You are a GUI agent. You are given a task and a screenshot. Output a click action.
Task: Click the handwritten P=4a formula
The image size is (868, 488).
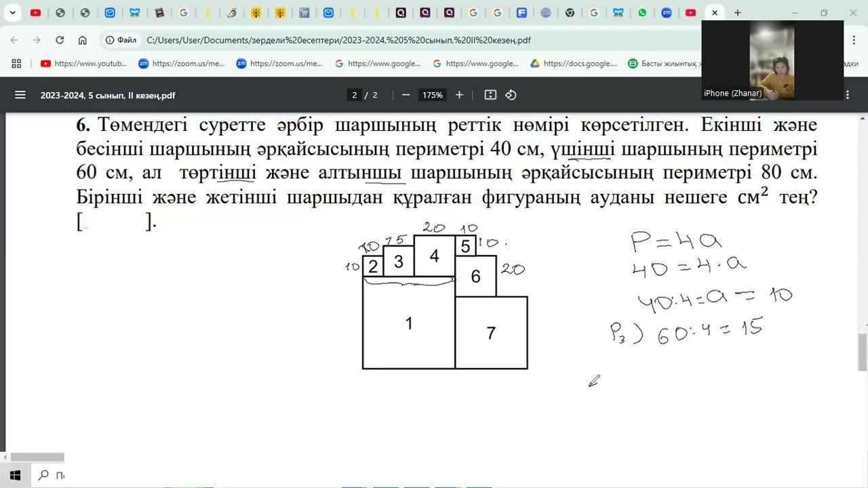(676, 241)
